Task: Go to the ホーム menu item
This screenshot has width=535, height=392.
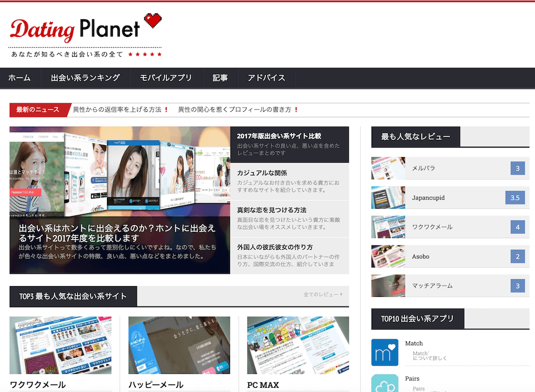Action: [x=19, y=78]
